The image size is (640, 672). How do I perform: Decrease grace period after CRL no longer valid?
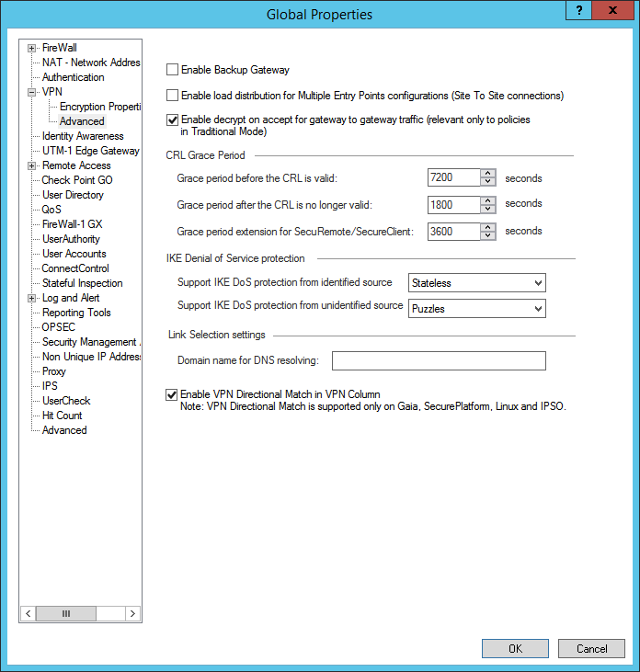(488, 209)
